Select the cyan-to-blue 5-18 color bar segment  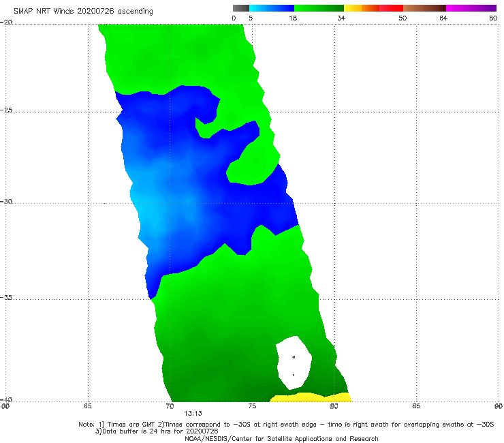[272, 8]
